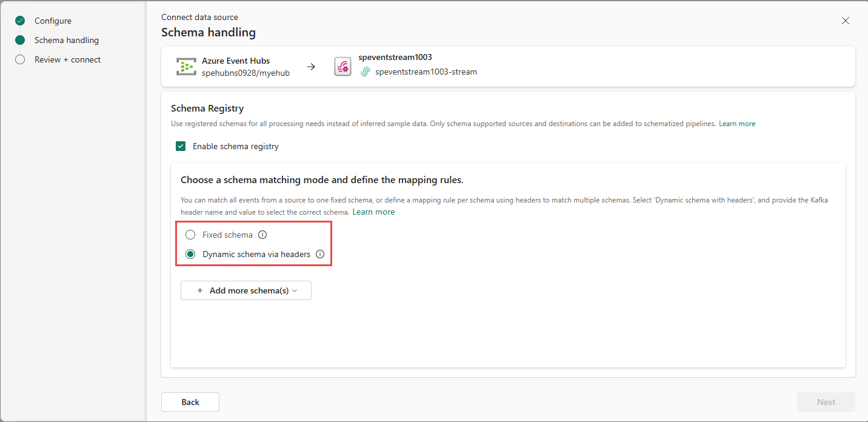Close the Connect data source dialog

[x=846, y=21]
